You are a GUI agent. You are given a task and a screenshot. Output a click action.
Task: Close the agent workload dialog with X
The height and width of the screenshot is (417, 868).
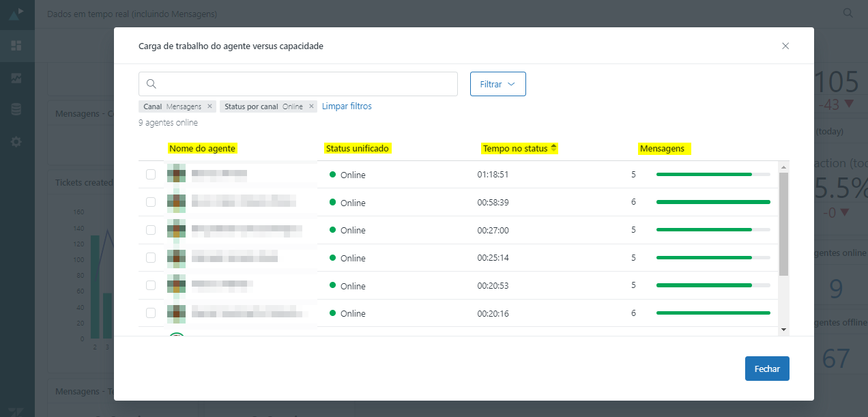coord(785,46)
